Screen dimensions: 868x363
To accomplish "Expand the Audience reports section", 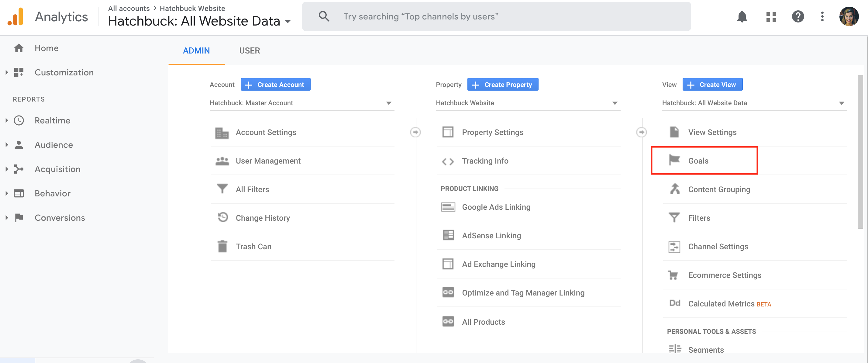I will pyautogui.click(x=6, y=145).
